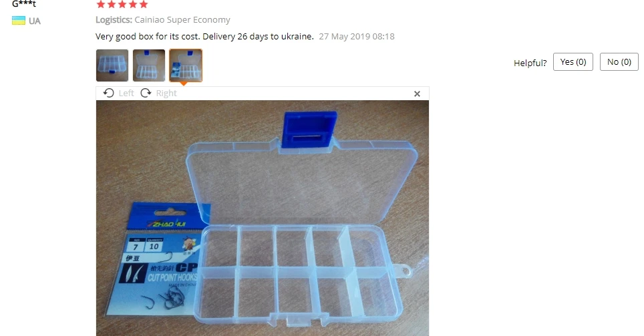The height and width of the screenshot is (336, 644).
Task: Open the first thumbnail of closed box
Action: [x=112, y=65]
